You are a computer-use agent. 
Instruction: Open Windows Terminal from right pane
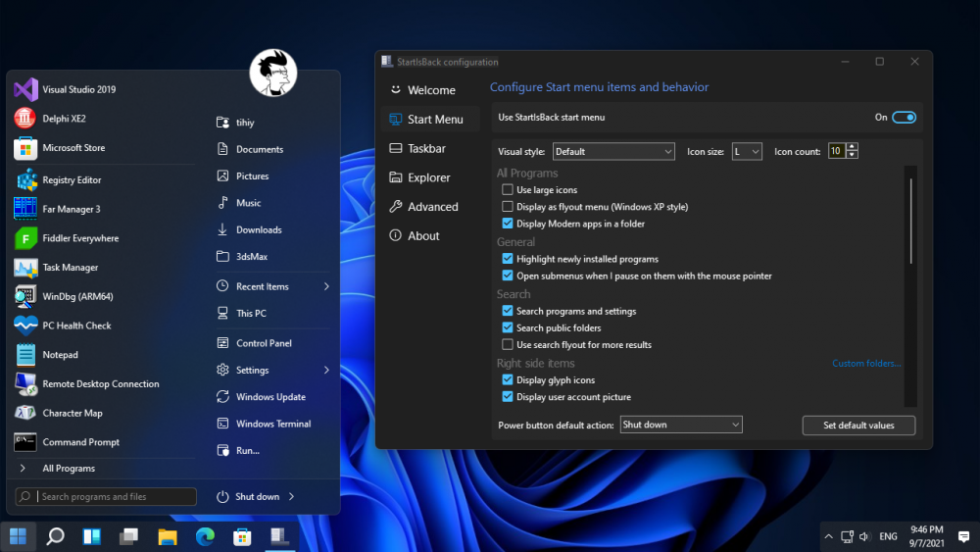pos(272,424)
